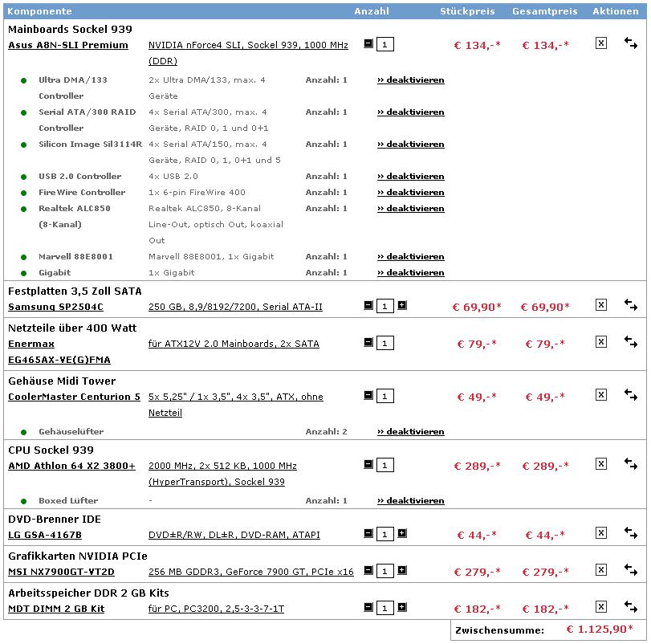651x644 pixels.
Task: Open the für PC, PC3200 memory description link
Action: [216, 609]
